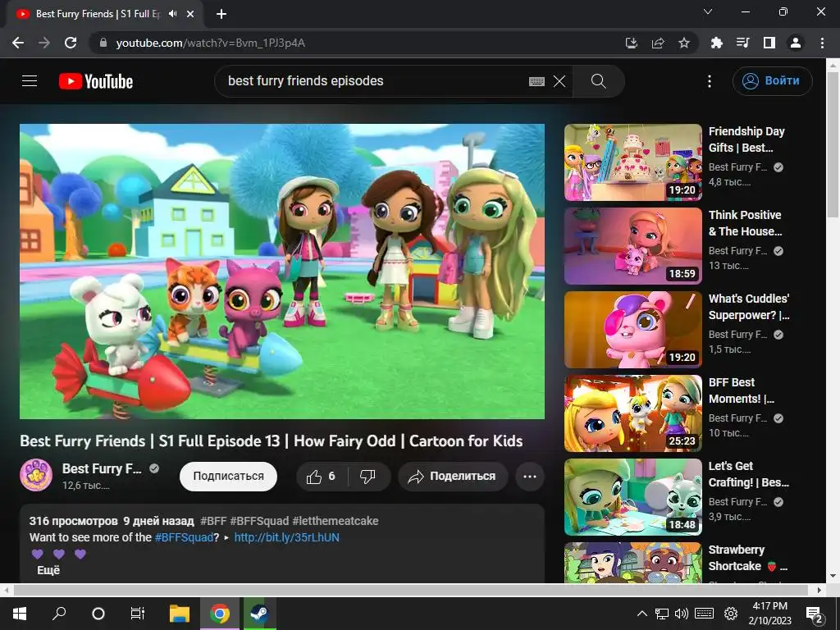Click the main video player
This screenshot has width=840, height=630.
282,272
